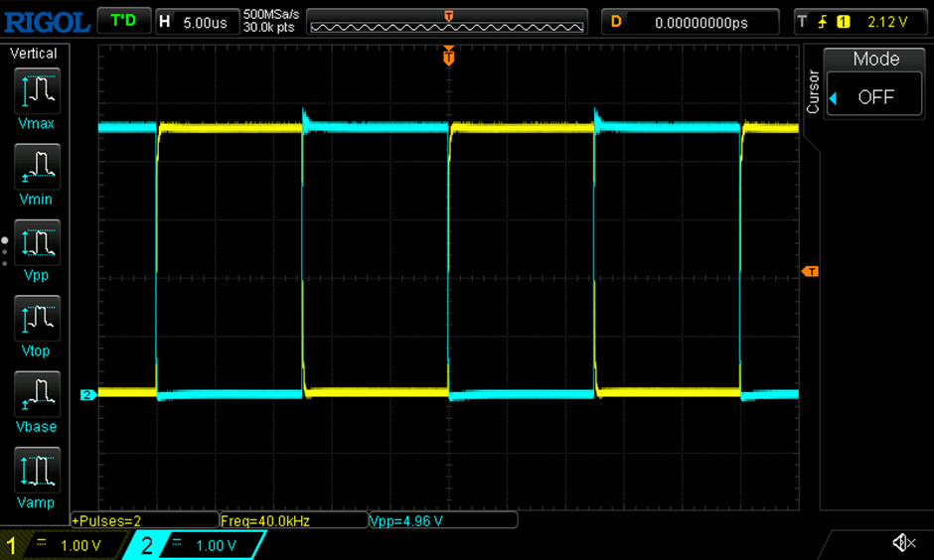Toggle the T'D trigger status indicator
Image resolution: width=934 pixels, height=560 pixels.
pos(123,22)
